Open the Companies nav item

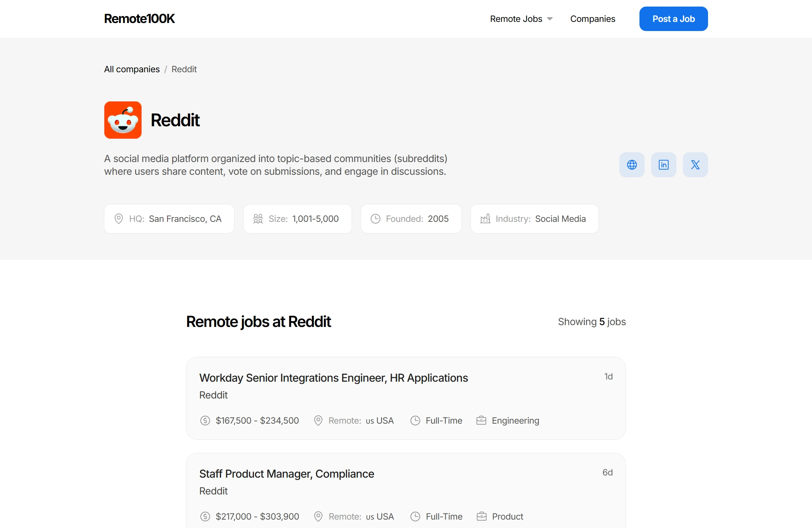coord(592,19)
